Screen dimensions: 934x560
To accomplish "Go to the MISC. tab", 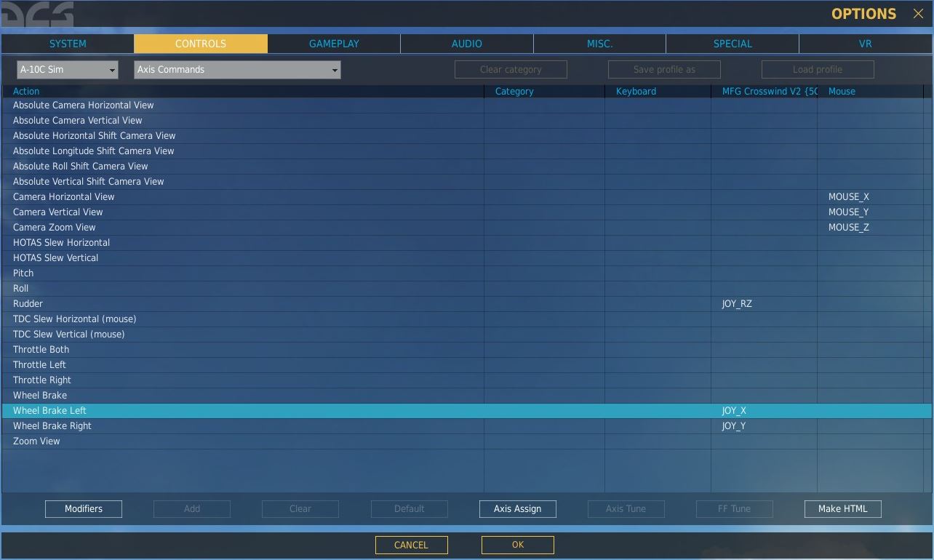I will (600, 44).
